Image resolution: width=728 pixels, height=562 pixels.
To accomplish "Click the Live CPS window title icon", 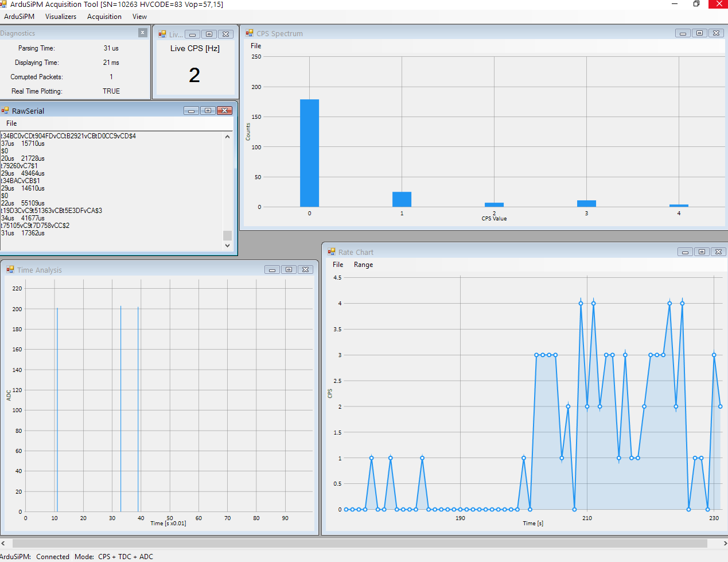I will tap(162, 34).
